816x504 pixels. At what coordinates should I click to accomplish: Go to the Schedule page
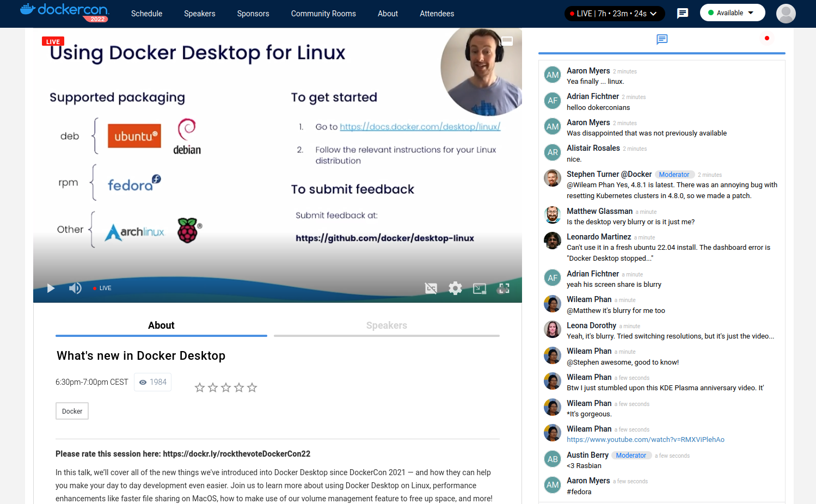(x=146, y=14)
